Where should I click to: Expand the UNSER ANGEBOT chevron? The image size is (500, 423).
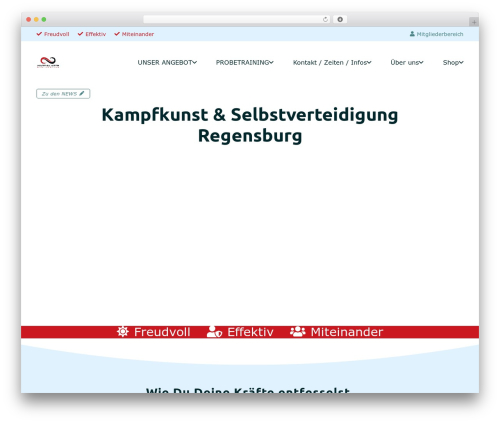(x=195, y=62)
